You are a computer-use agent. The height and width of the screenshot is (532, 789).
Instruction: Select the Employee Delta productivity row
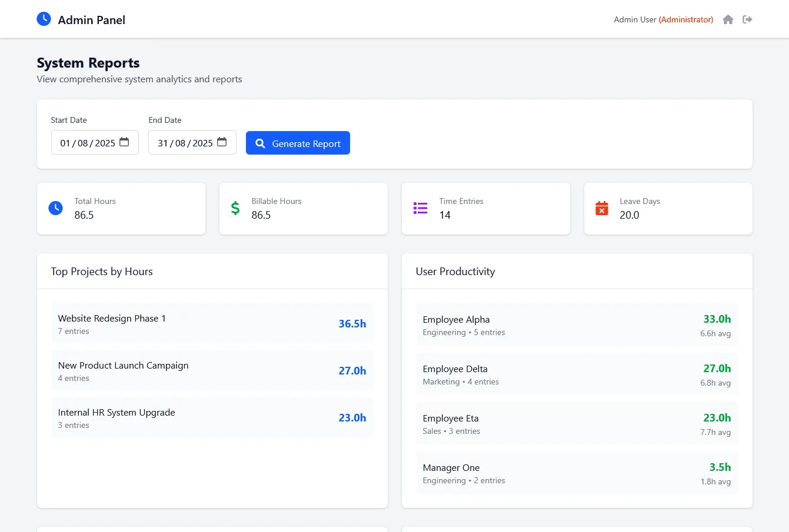[x=577, y=374]
